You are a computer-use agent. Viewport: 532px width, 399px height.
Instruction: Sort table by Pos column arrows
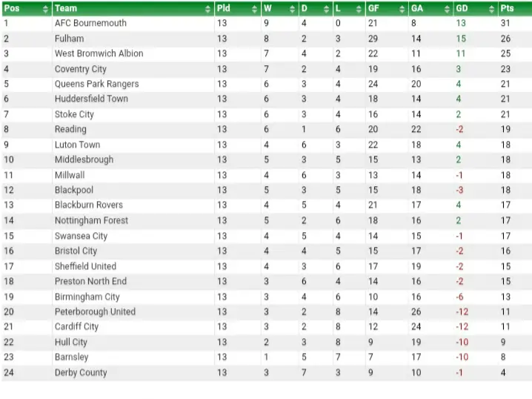coord(45,9)
